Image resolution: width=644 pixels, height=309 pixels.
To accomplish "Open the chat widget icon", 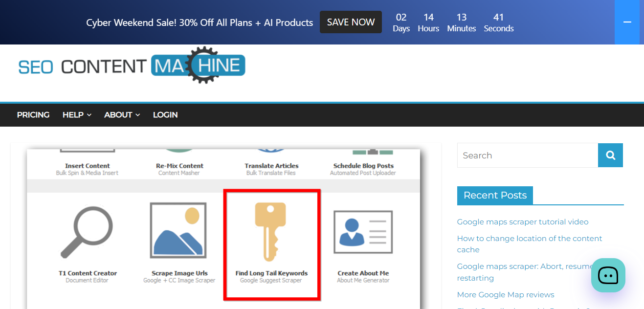I will pyautogui.click(x=608, y=275).
